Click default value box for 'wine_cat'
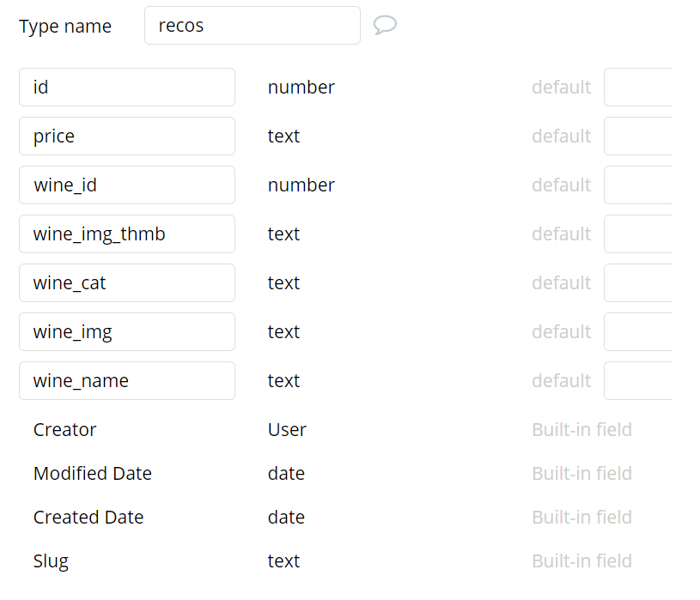 [638, 283]
